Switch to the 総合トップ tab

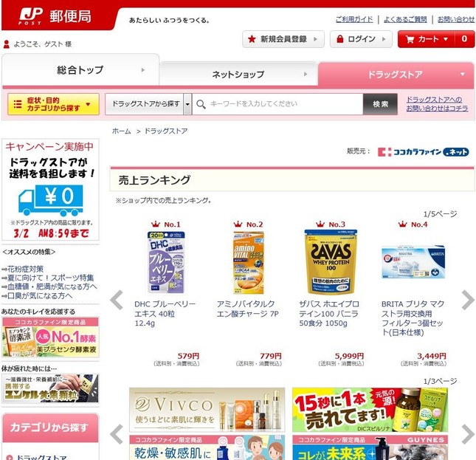[80, 70]
